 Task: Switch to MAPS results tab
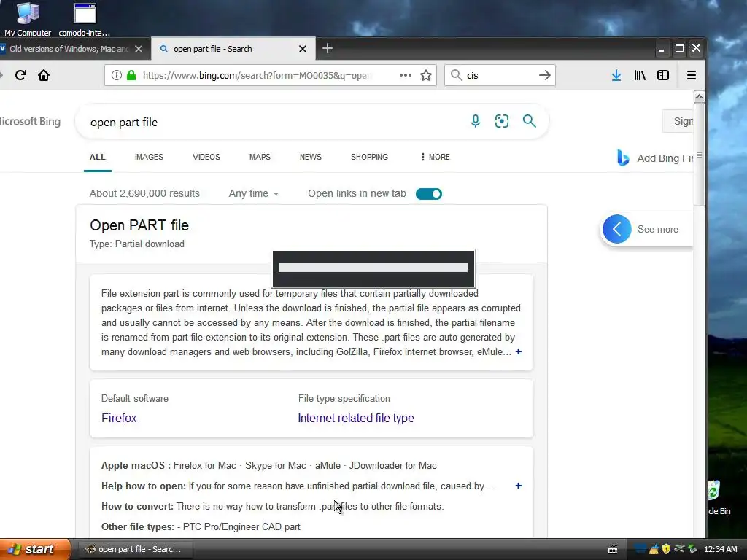[x=260, y=157]
